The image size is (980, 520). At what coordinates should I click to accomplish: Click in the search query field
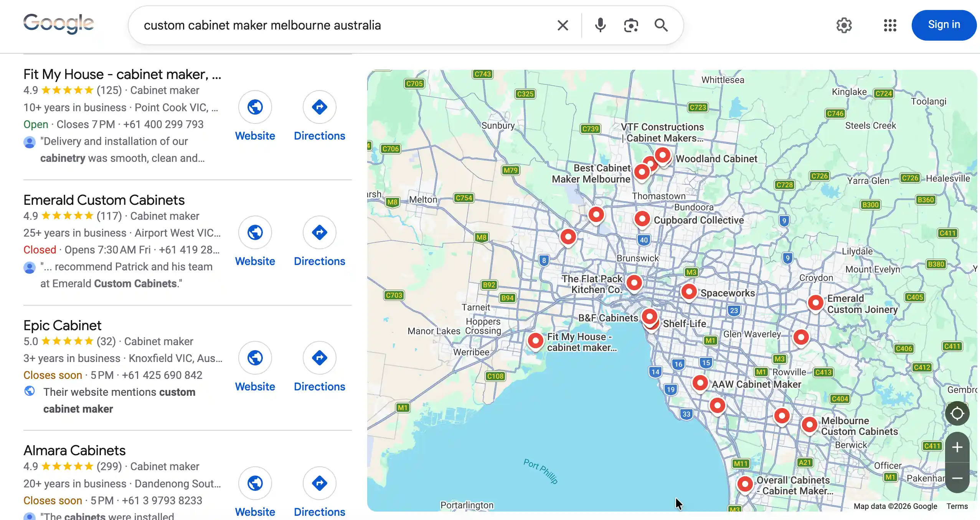[x=345, y=25]
